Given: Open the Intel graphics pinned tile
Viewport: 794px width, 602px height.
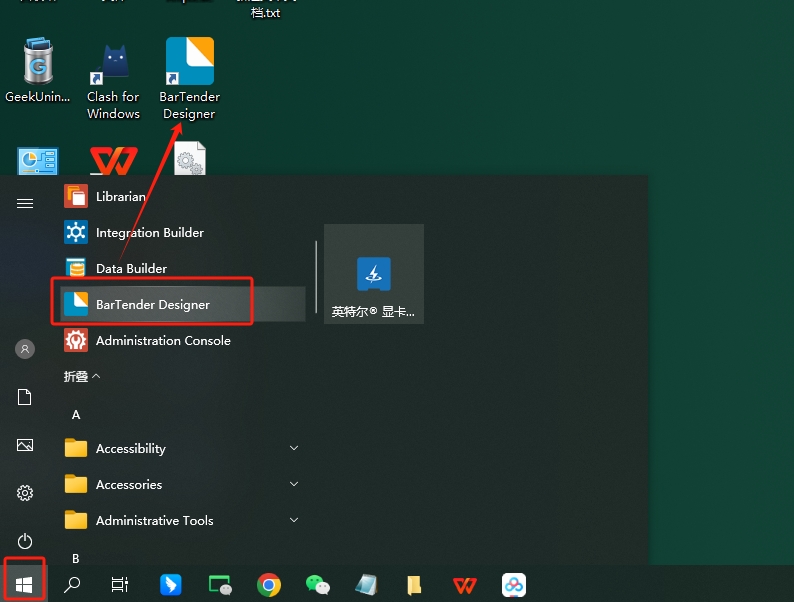Looking at the screenshot, I should [x=374, y=274].
